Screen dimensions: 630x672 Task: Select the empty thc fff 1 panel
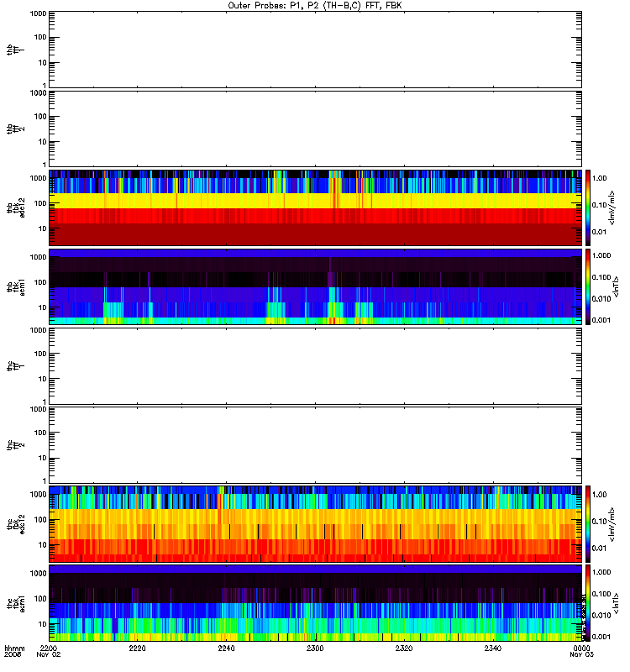(x=316, y=366)
